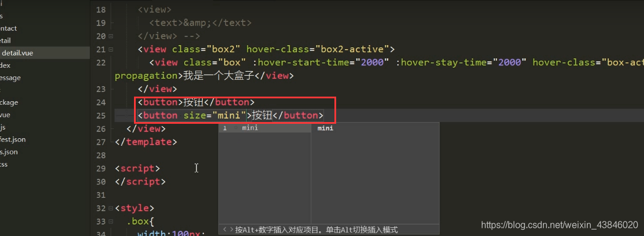Click the closing </view> tag on line 23

[158, 89]
